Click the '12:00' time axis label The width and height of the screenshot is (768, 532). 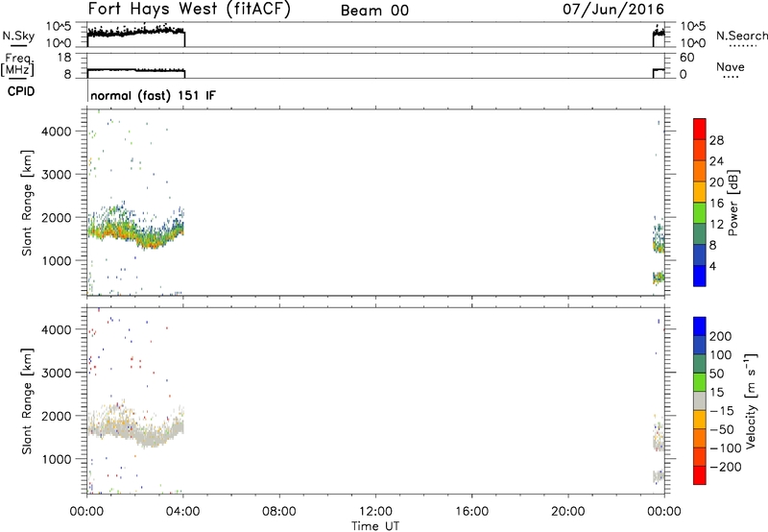(375, 512)
